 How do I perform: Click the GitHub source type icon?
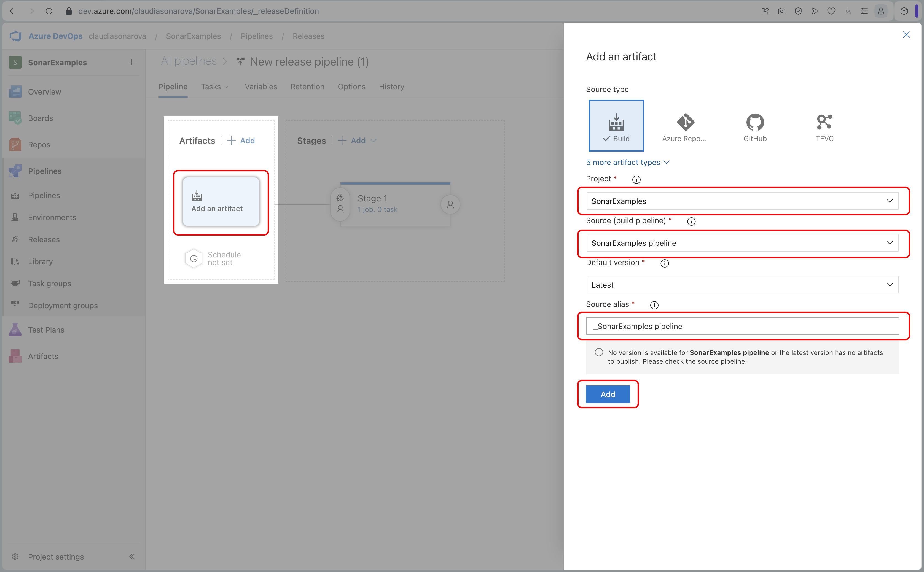point(754,125)
